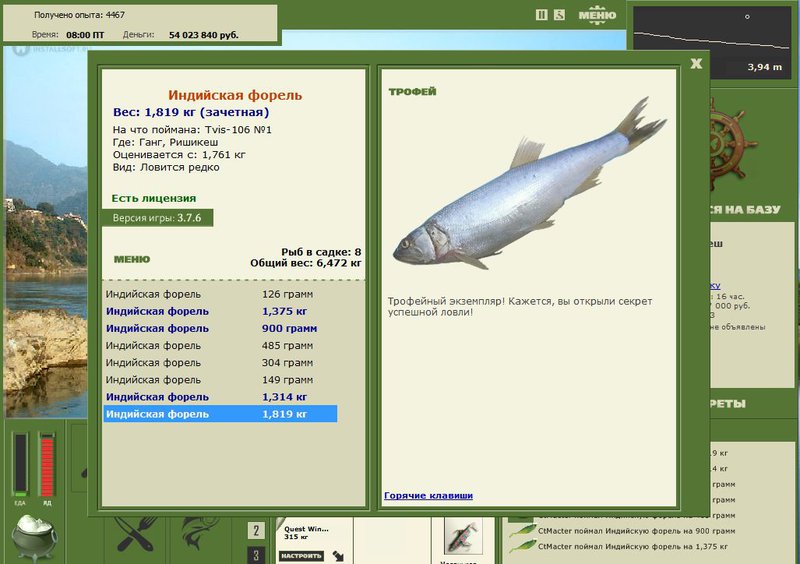Click the Где: Ганг, Ришикеш line
The width and height of the screenshot is (800, 564).
(165, 142)
